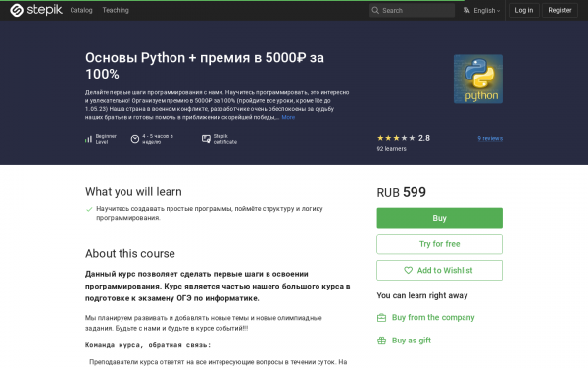Open the Buy as gift link
Screen dimensions: 588x368
click(412, 341)
